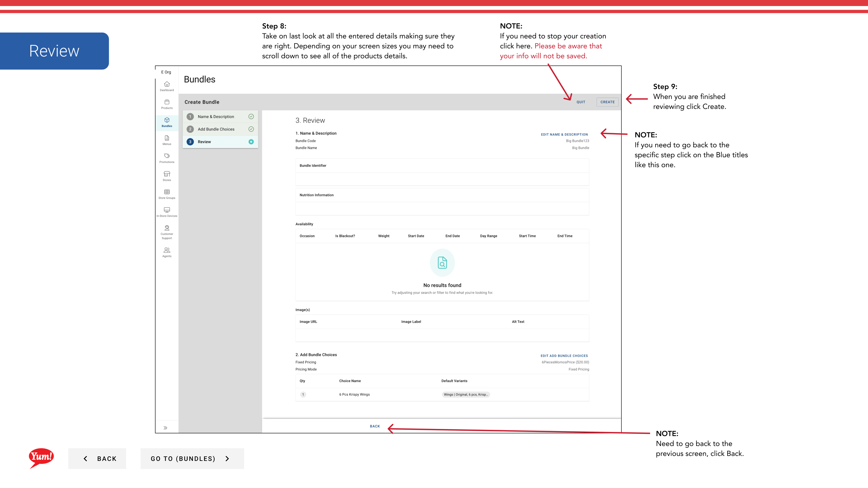Viewport: 868px width, 488px height.
Task: Click the Big Bundle123 bundle code value
Action: pos(577,141)
